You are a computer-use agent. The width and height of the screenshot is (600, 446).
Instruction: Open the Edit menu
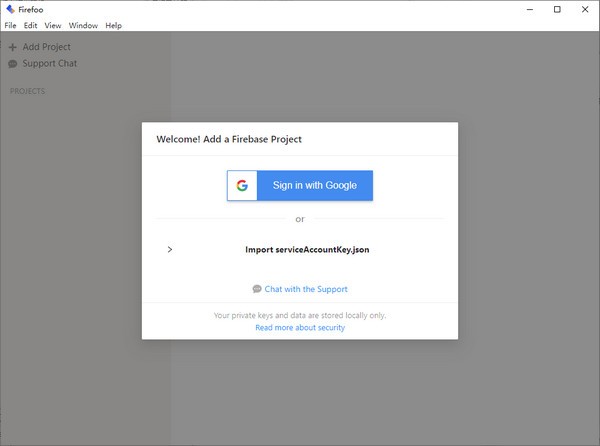(x=31, y=25)
